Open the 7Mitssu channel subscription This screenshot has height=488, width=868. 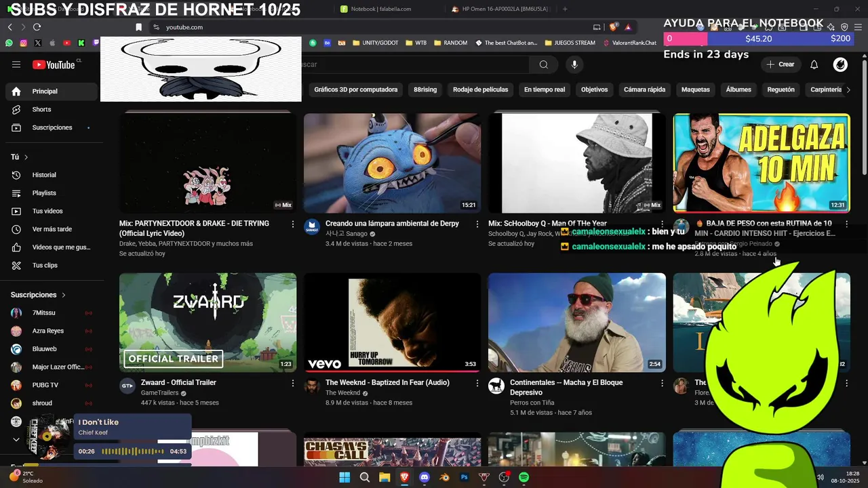click(52, 312)
